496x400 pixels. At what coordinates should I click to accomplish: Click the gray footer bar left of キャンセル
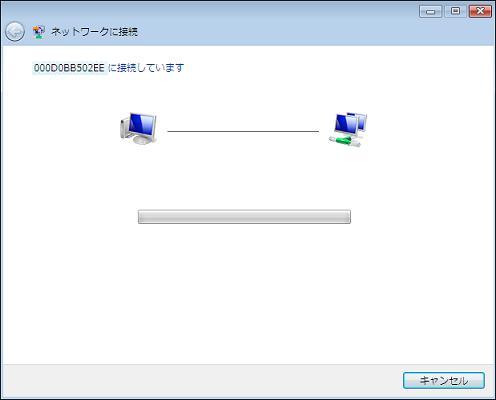pyautogui.click(x=200, y=381)
